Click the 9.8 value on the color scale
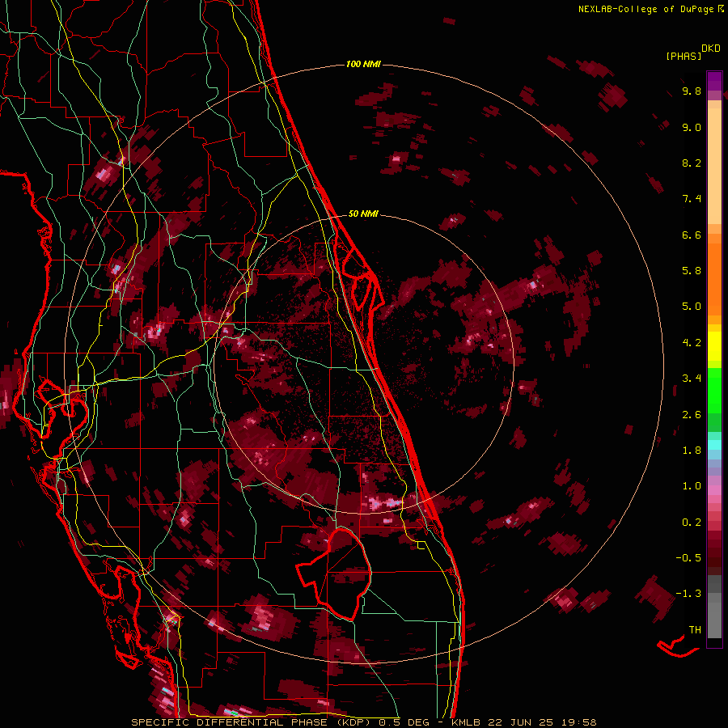 pos(692,91)
